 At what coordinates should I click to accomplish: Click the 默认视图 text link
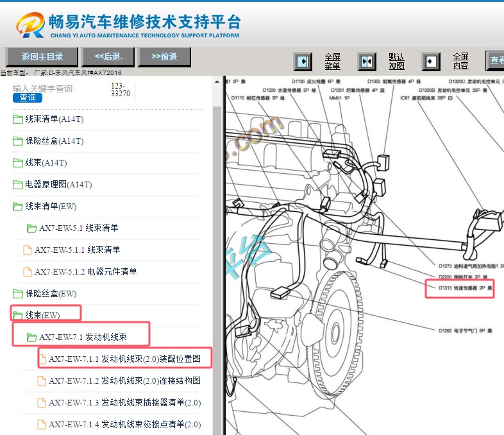pyautogui.click(x=396, y=62)
